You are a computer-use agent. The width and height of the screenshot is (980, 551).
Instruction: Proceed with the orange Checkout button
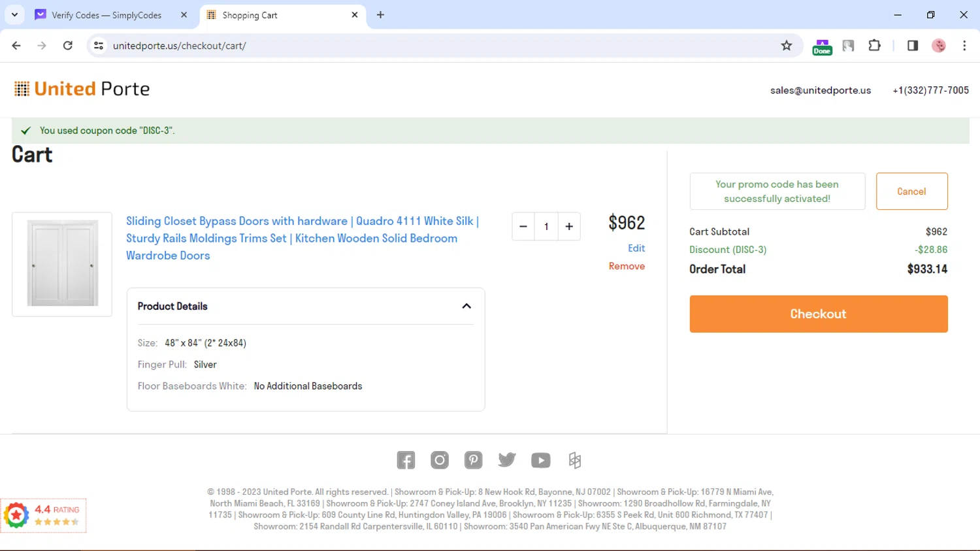[819, 314]
